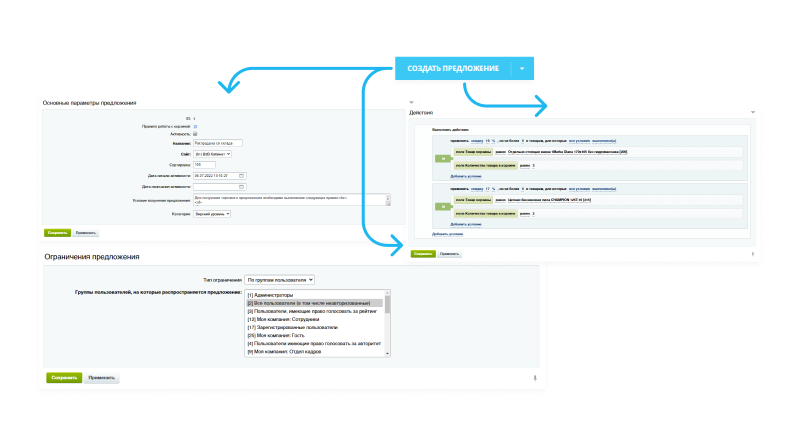Toggle the Активность checkbox
The height and width of the screenshot is (443, 800).
pos(195,134)
